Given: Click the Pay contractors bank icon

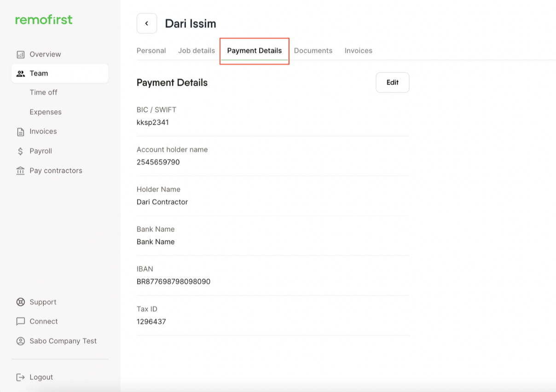Looking at the screenshot, I should pos(20,171).
